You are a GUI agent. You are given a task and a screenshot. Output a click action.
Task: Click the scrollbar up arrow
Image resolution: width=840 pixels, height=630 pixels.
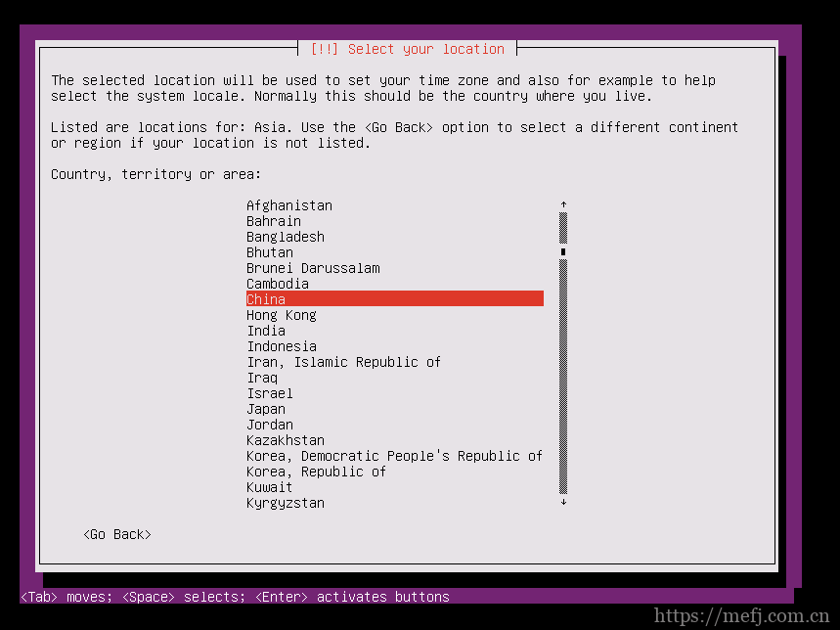(x=563, y=205)
